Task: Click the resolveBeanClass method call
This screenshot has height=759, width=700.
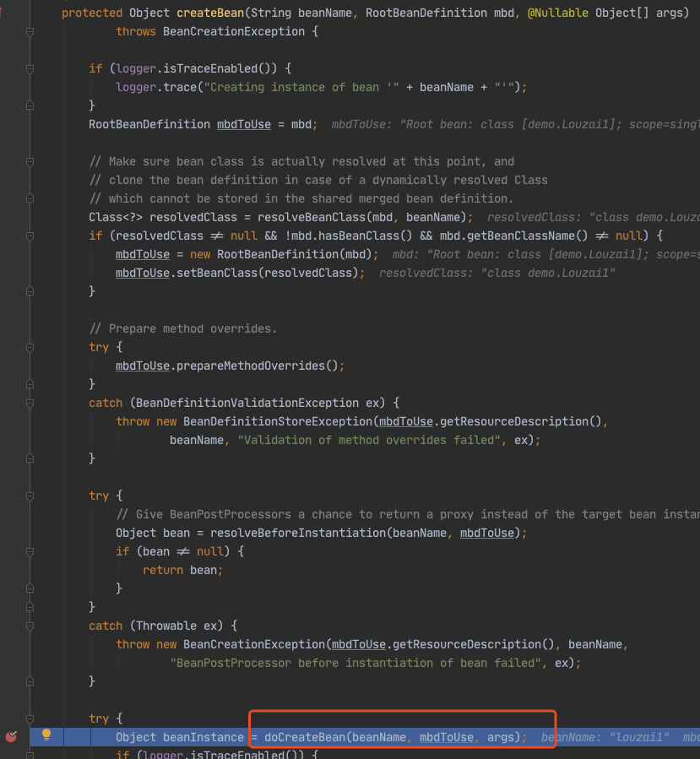Action: click(312, 217)
